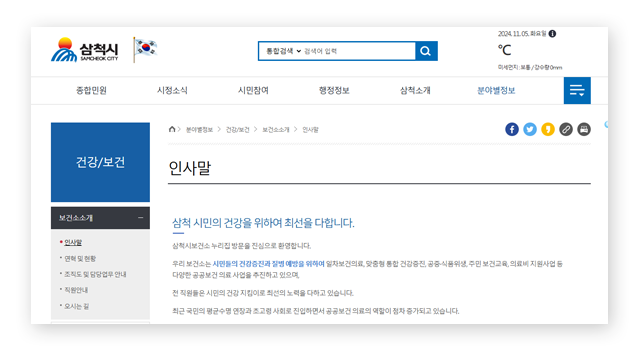Click the 미세먼지 status text
Screen dimensions: 640x362
(x=530, y=67)
